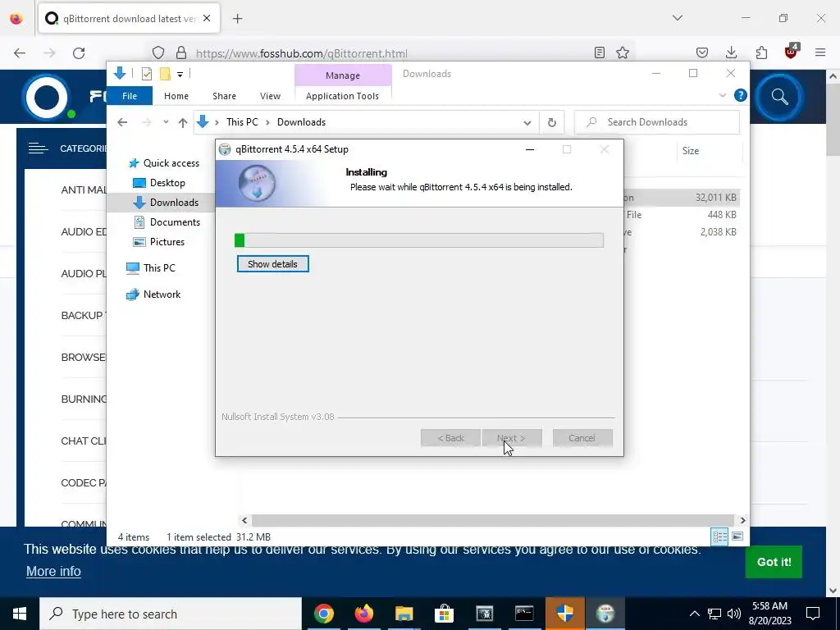Click the New folder icon in quick access toolbar

click(165, 74)
